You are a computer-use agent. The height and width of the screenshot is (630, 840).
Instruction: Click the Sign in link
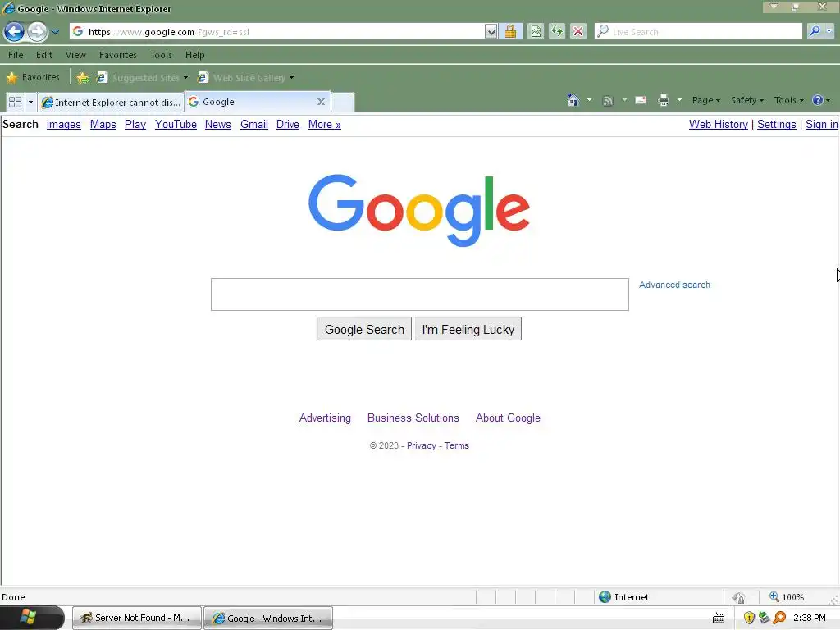(x=821, y=125)
